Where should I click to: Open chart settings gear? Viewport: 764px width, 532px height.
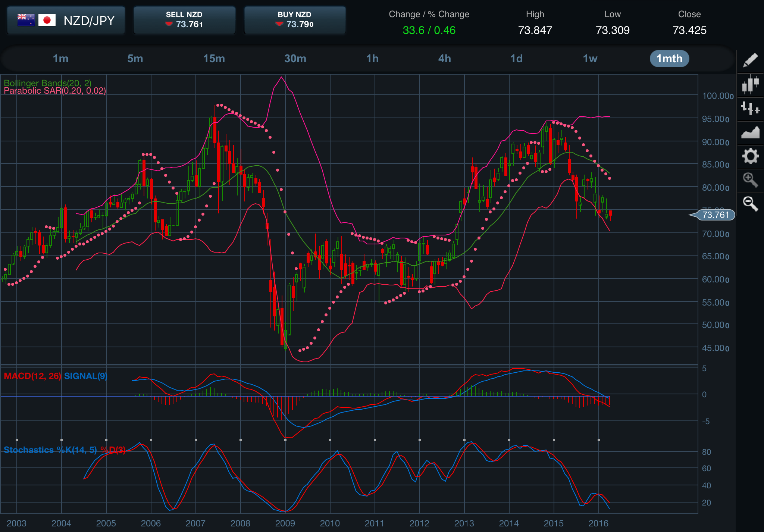tap(750, 156)
